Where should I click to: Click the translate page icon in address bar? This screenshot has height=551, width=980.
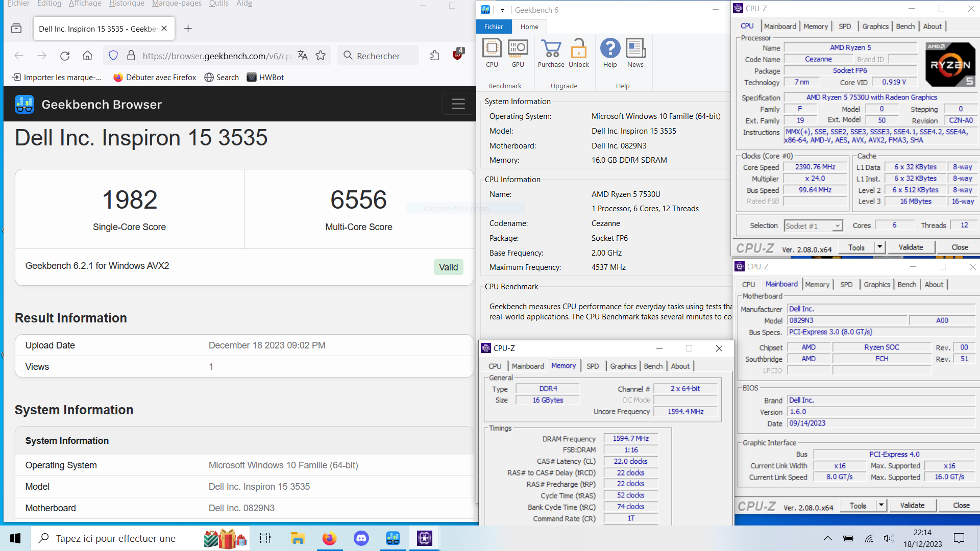coord(303,56)
